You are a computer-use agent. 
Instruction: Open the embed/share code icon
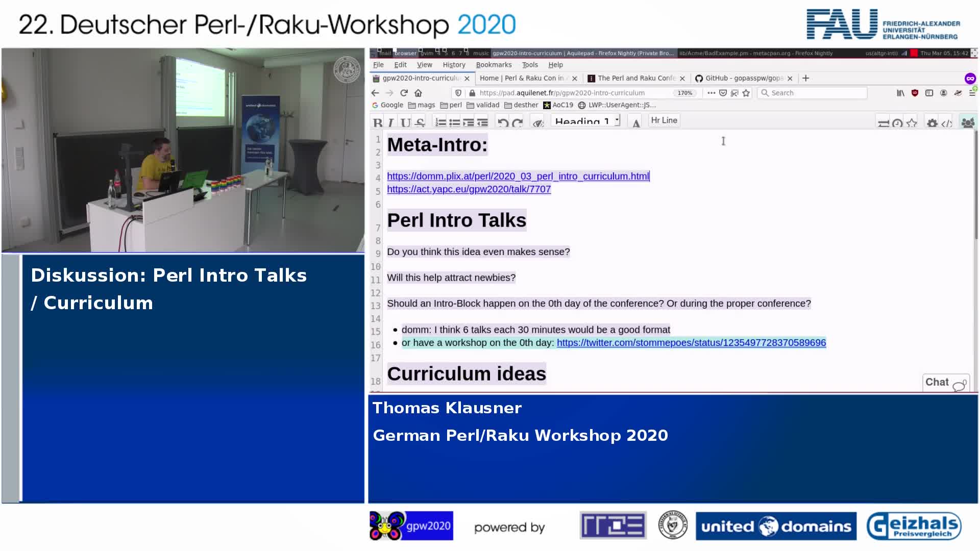click(946, 122)
